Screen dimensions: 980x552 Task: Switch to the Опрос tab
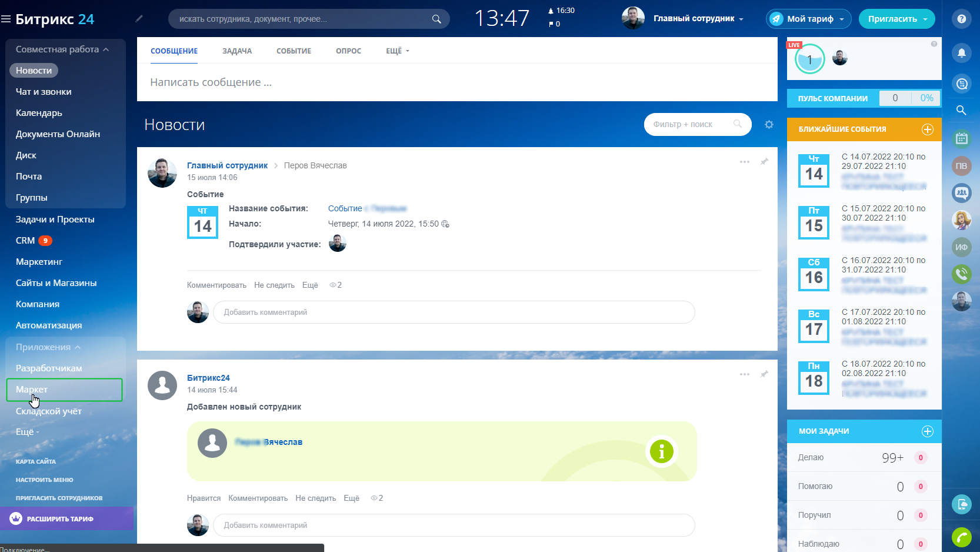point(348,51)
